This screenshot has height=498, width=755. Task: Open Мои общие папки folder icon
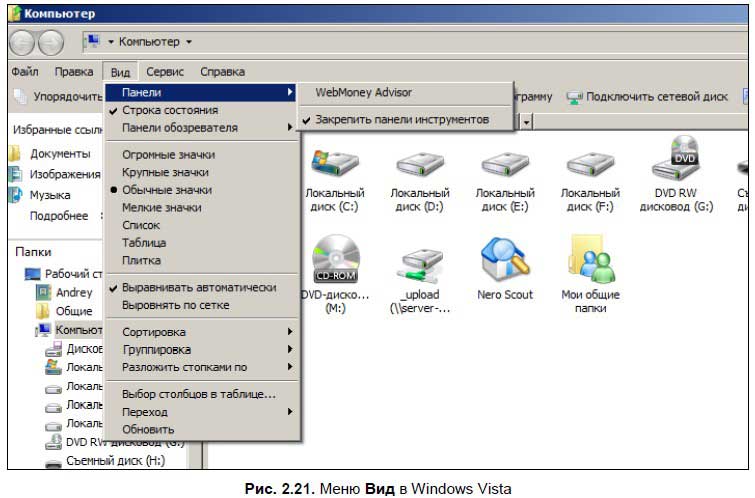590,262
